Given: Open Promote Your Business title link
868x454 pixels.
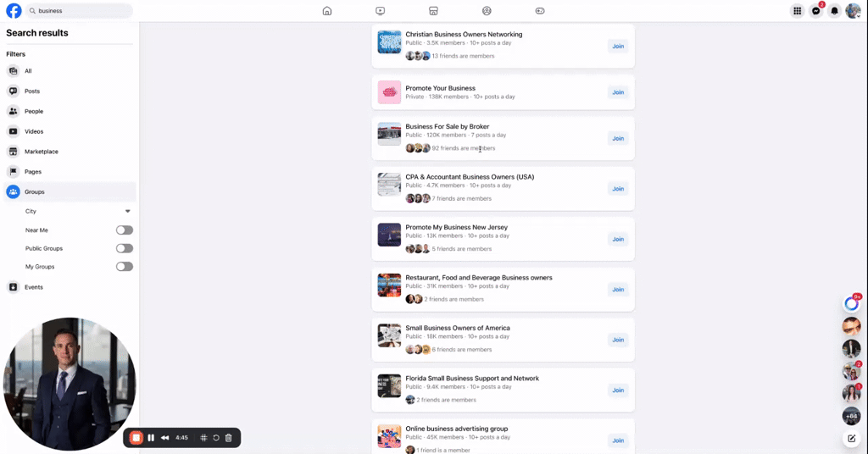Looking at the screenshot, I should pyautogui.click(x=440, y=88).
